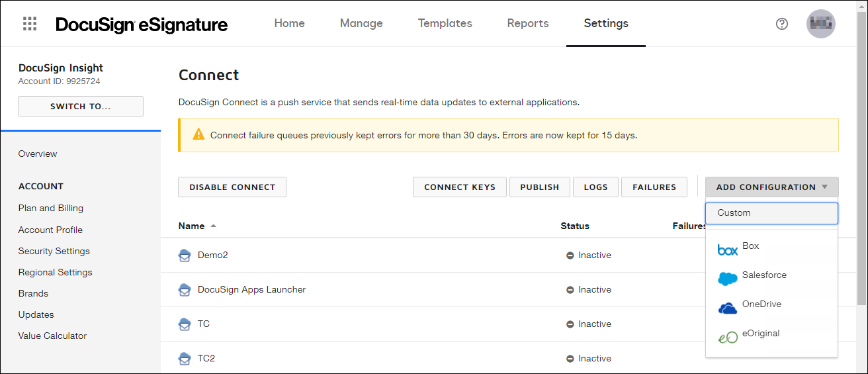
Task: Open the TC configuration name
Action: [204, 324]
